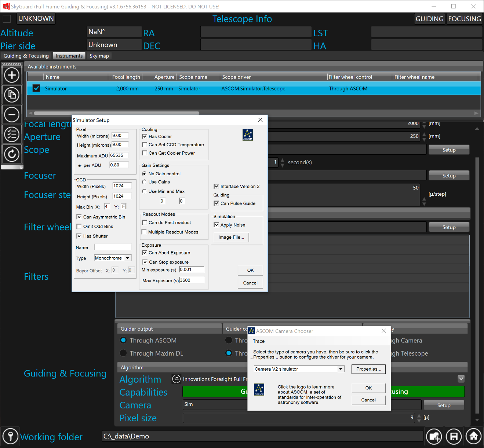Enable Omit Odd Bins checkbox
484x448 pixels.
(79, 227)
